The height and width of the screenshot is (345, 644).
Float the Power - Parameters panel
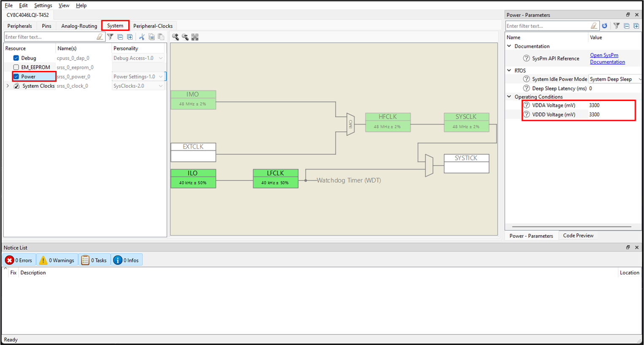click(628, 15)
